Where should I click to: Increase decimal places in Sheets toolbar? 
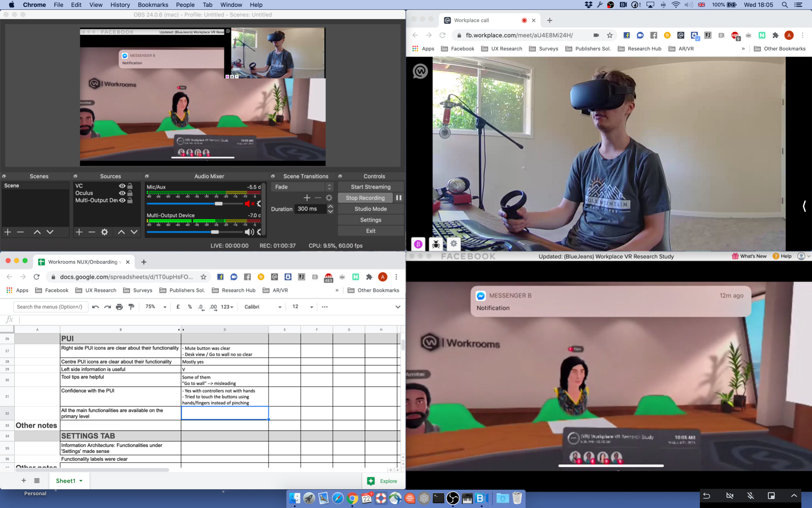pos(213,307)
